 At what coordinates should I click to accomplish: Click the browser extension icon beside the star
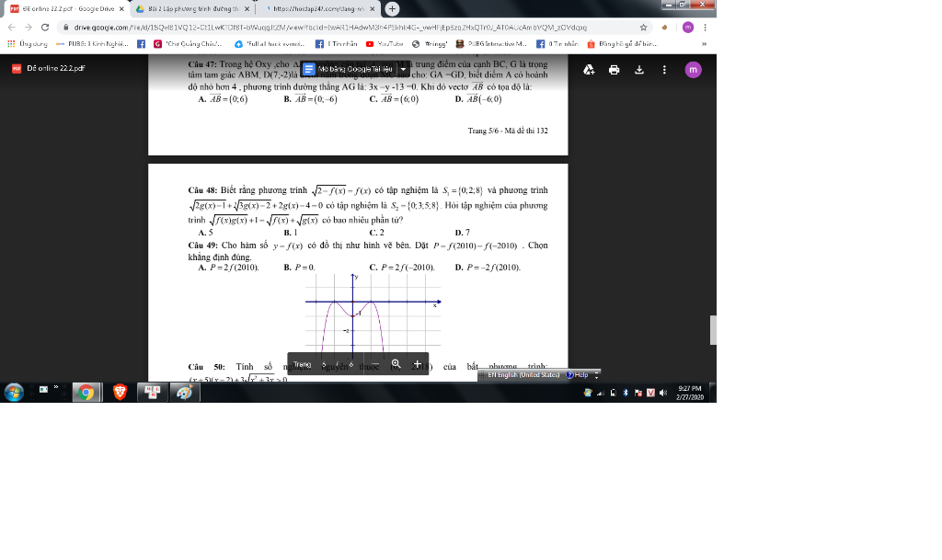[664, 27]
